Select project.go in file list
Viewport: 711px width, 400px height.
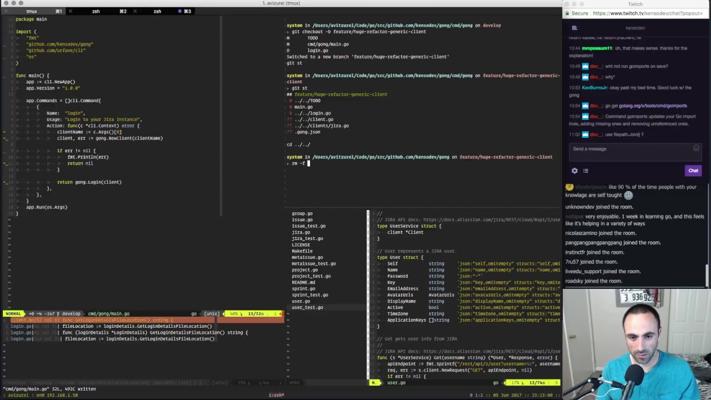[x=304, y=269]
